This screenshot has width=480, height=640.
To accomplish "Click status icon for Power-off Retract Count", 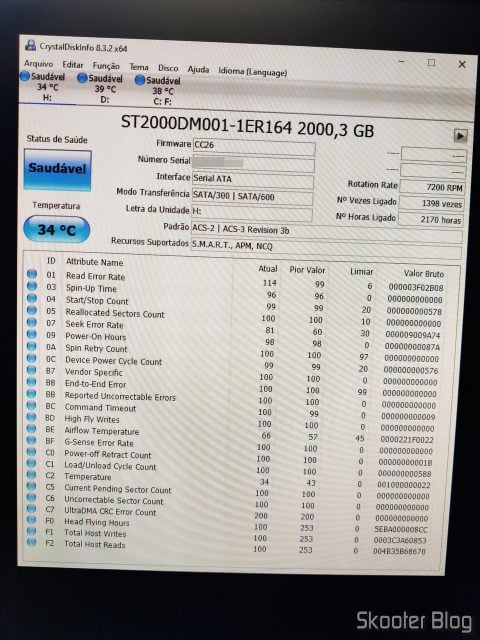I will pos(31,452).
